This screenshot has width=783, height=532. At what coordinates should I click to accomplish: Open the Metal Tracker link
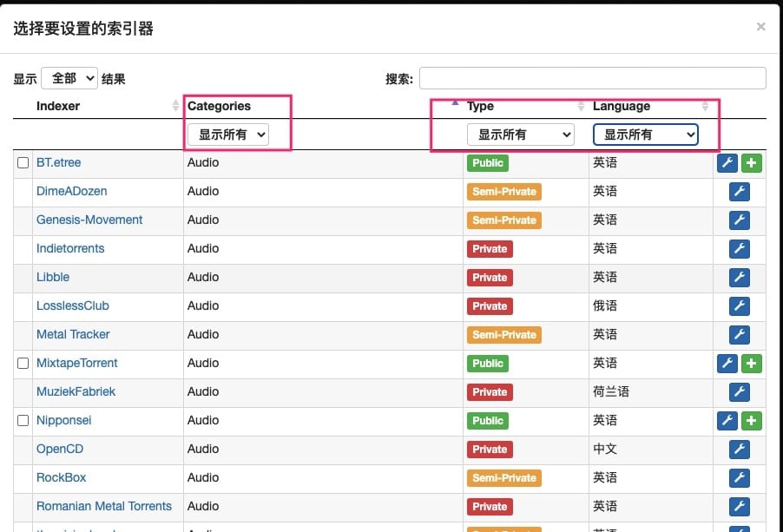point(73,334)
